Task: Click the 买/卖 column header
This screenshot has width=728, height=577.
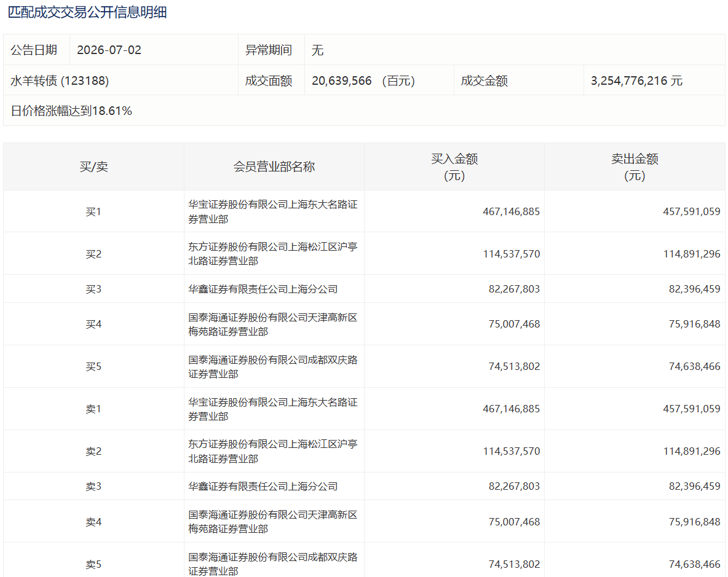Action: (x=93, y=167)
